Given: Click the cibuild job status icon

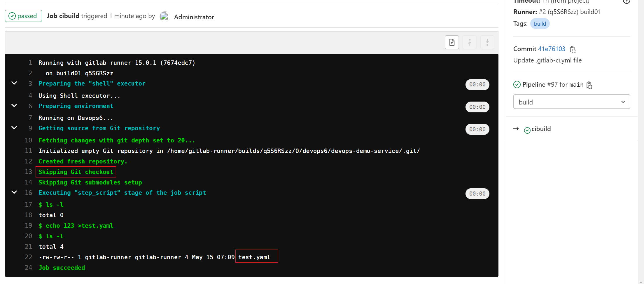Looking at the screenshot, I should pos(527,130).
